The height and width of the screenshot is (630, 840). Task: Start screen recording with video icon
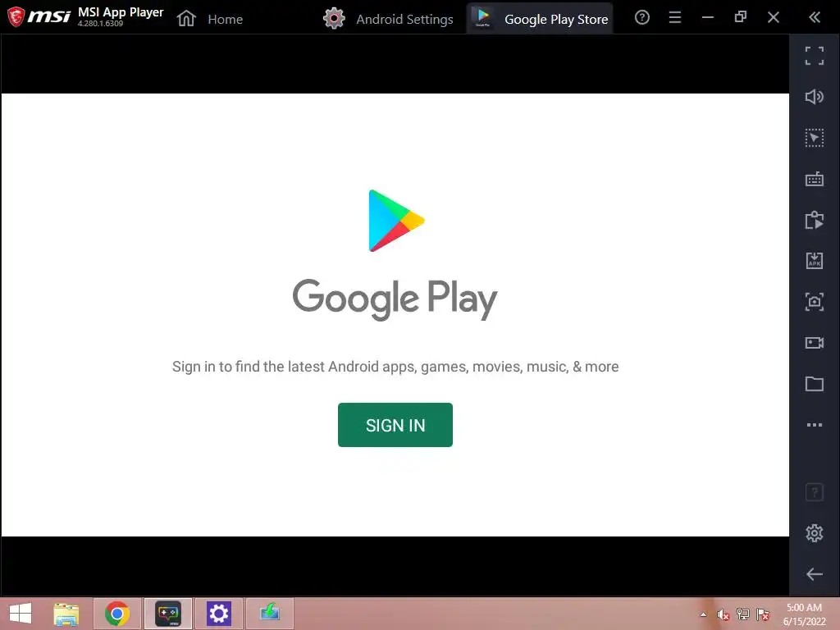tap(815, 343)
